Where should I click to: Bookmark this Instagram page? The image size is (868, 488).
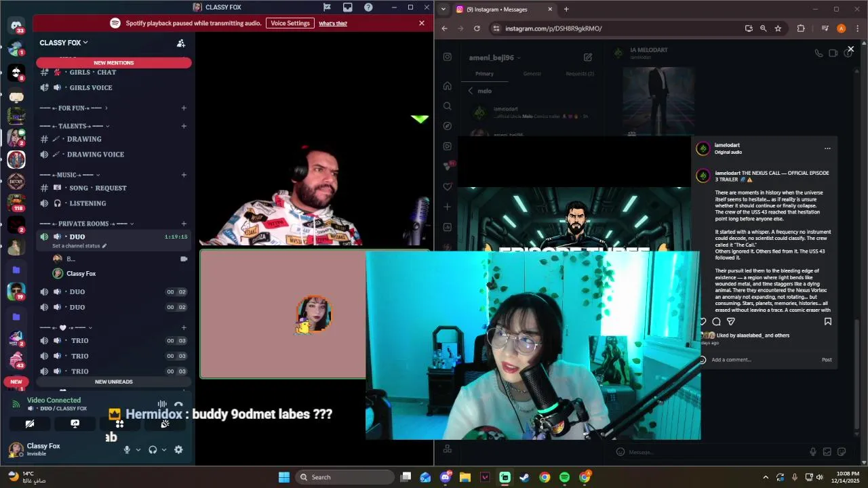[x=778, y=28]
